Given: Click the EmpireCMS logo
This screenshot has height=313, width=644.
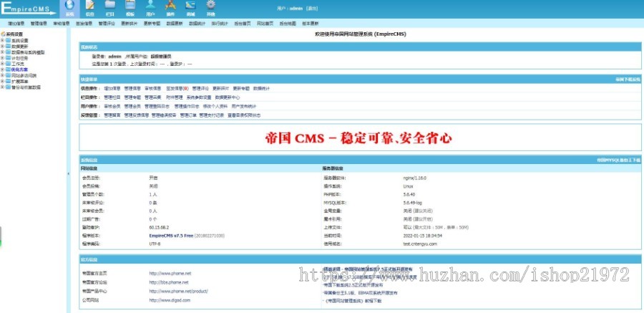Looking at the screenshot, I should click(x=29, y=8).
